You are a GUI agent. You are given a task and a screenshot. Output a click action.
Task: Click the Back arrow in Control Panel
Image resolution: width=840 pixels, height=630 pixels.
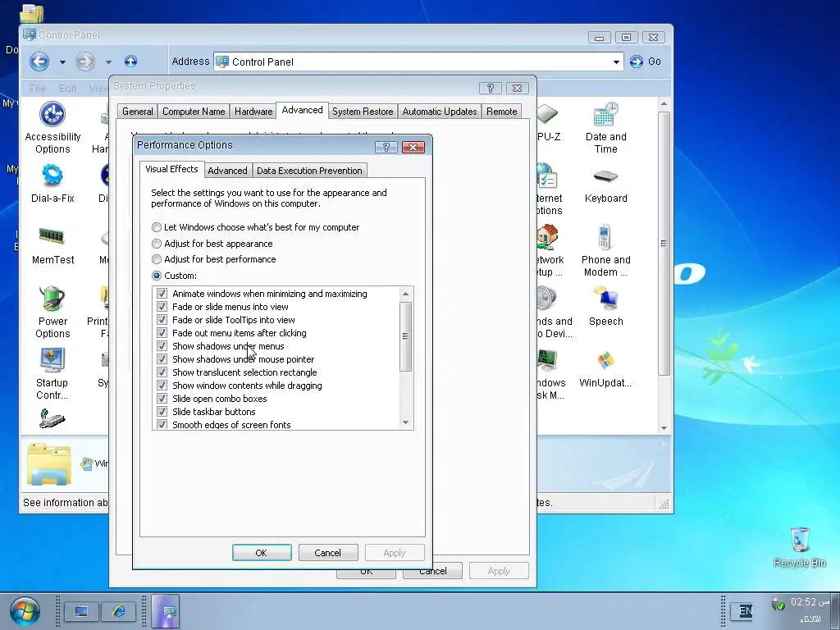[x=39, y=62]
